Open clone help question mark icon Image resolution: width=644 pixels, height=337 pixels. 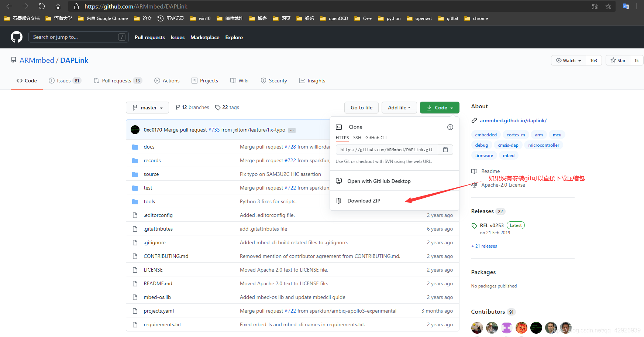point(450,127)
